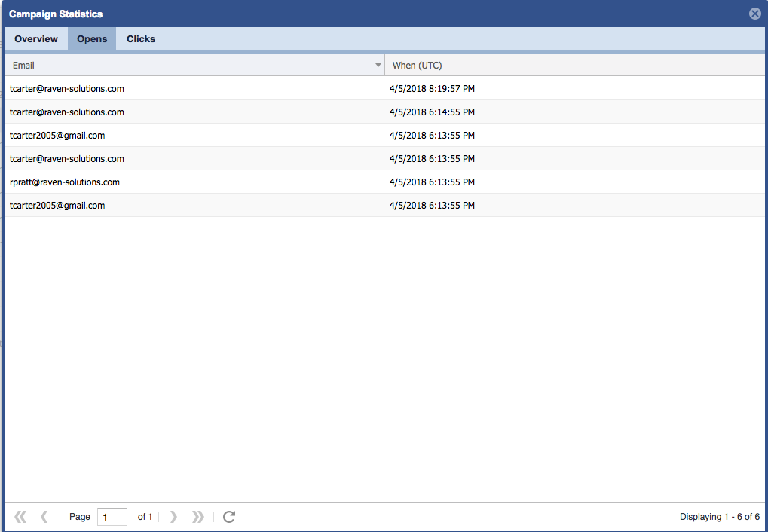Jump to the last page icon
This screenshot has height=532, width=768.
[x=198, y=517]
